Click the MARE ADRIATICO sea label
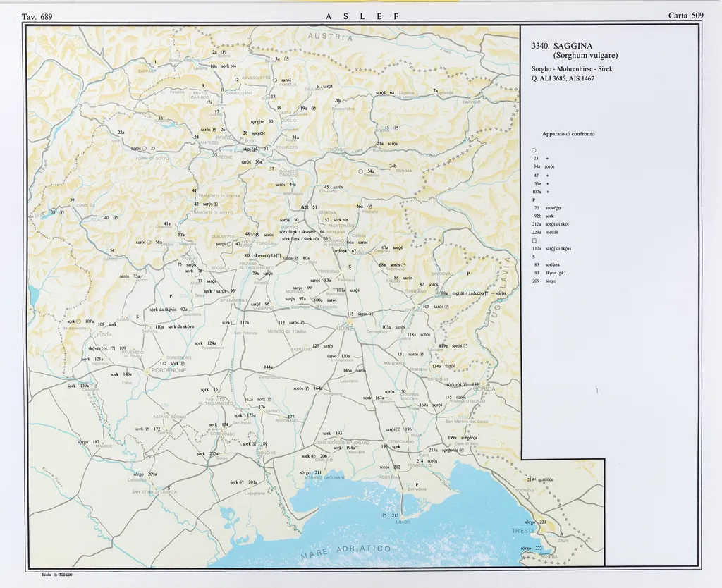722x588 pixels. 347,551
